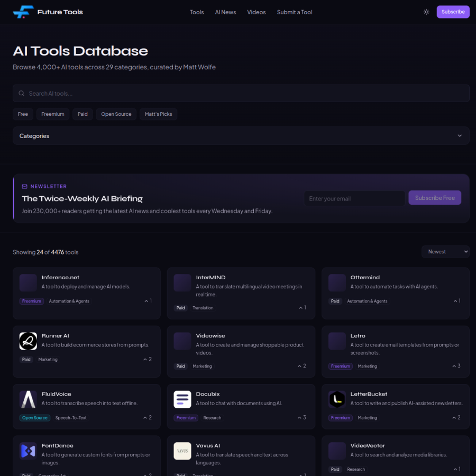476x476 pixels.
Task: Open the VideoVector tool title
Action: click(x=368, y=446)
